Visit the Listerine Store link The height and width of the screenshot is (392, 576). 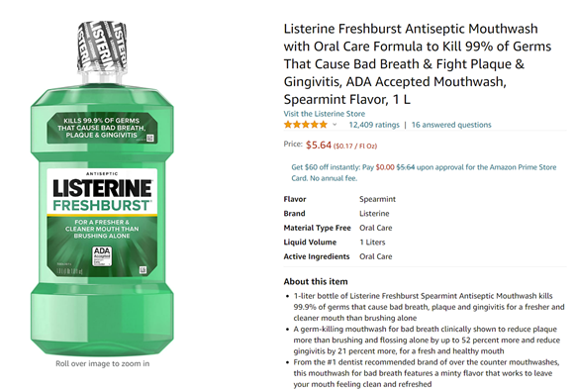pos(325,114)
